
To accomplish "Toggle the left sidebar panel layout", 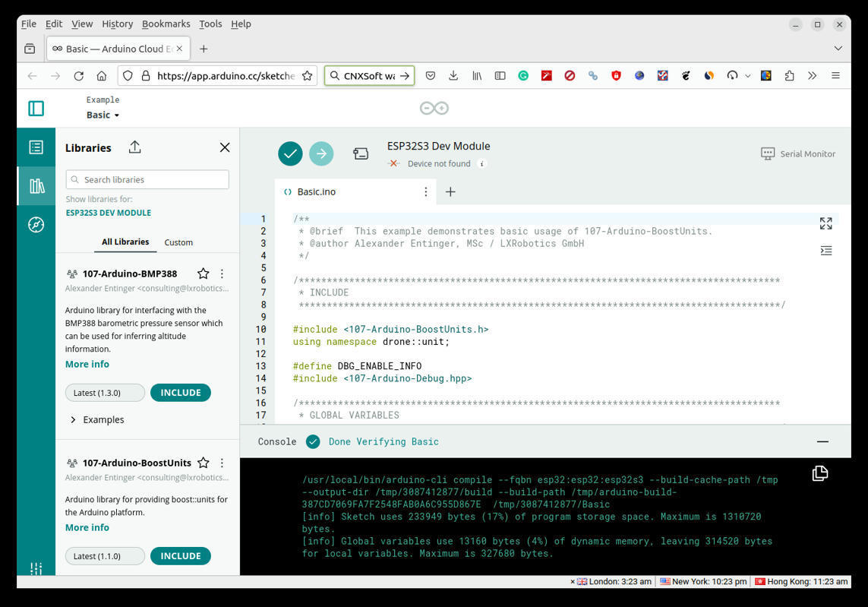I will click(36, 108).
